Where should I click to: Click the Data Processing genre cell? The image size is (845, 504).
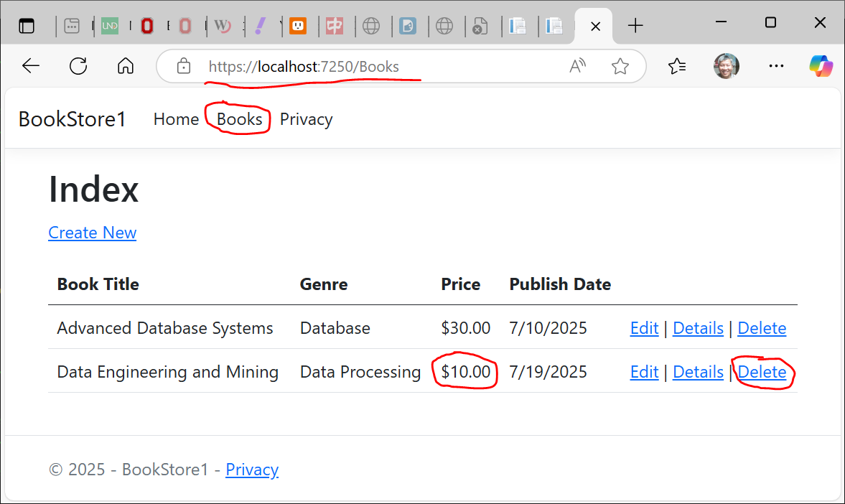tap(360, 371)
